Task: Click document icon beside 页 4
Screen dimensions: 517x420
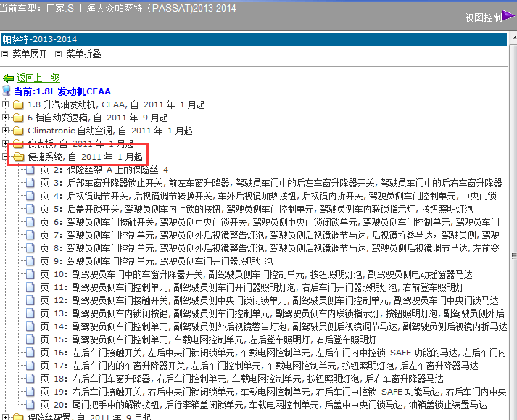Action: tap(30, 196)
